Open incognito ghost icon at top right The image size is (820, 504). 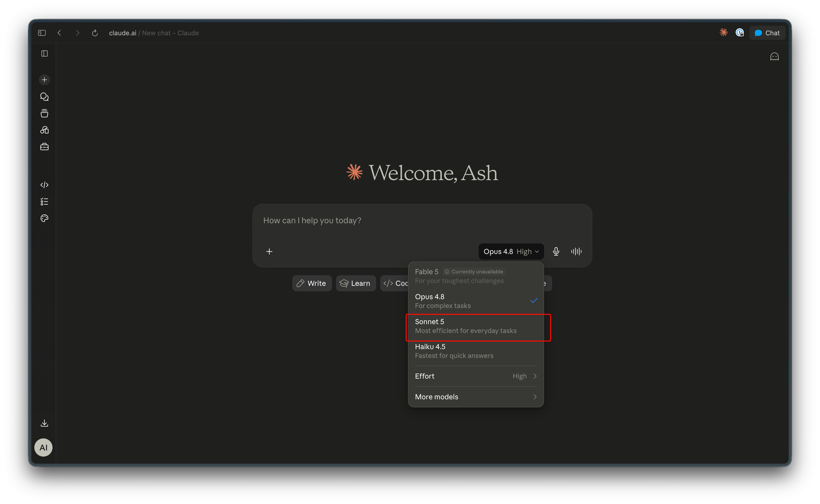774,57
